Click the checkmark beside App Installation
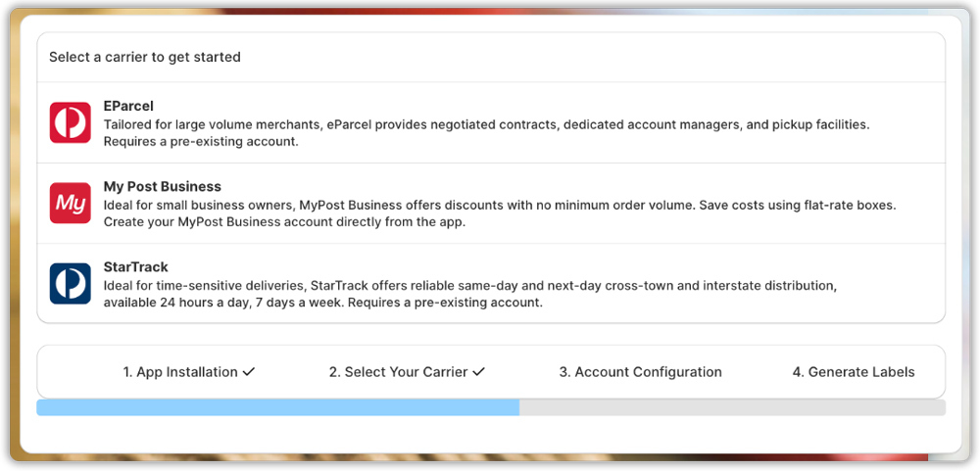This screenshot has height=471, width=980. point(249,372)
